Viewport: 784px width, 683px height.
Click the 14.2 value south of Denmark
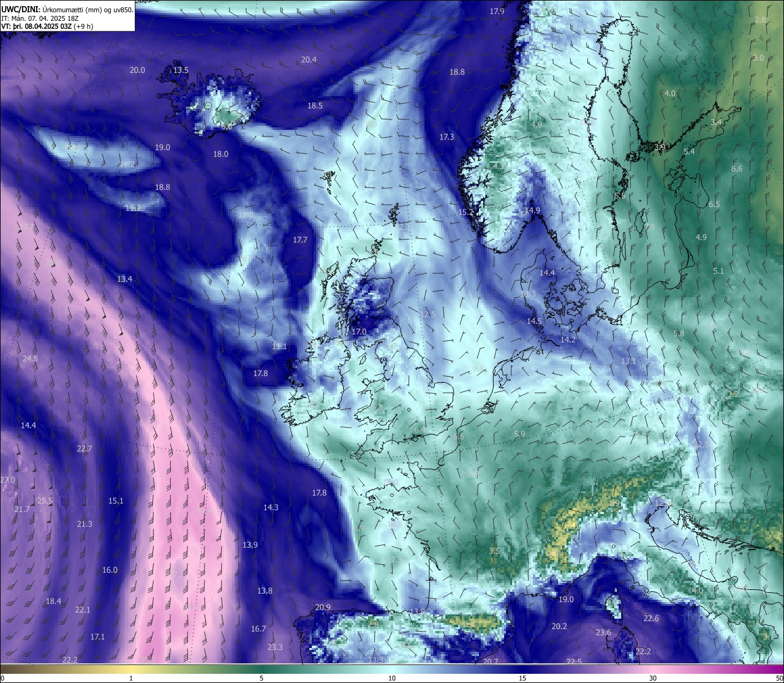tap(568, 340)
